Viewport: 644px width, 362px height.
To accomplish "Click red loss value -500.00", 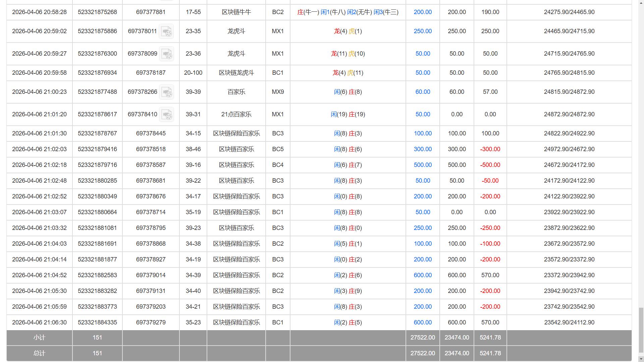I will pyautogui.click(x=490, y=165).
